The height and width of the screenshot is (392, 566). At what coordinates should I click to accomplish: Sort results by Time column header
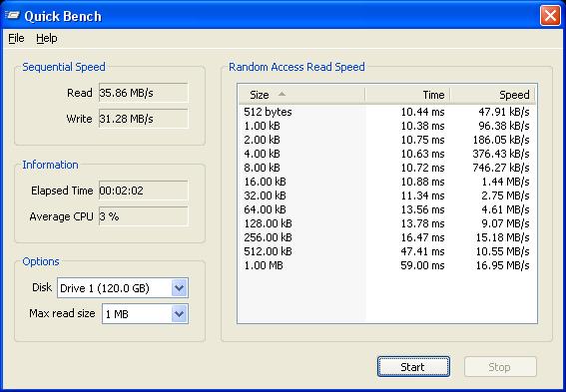(x=407, y=95)
